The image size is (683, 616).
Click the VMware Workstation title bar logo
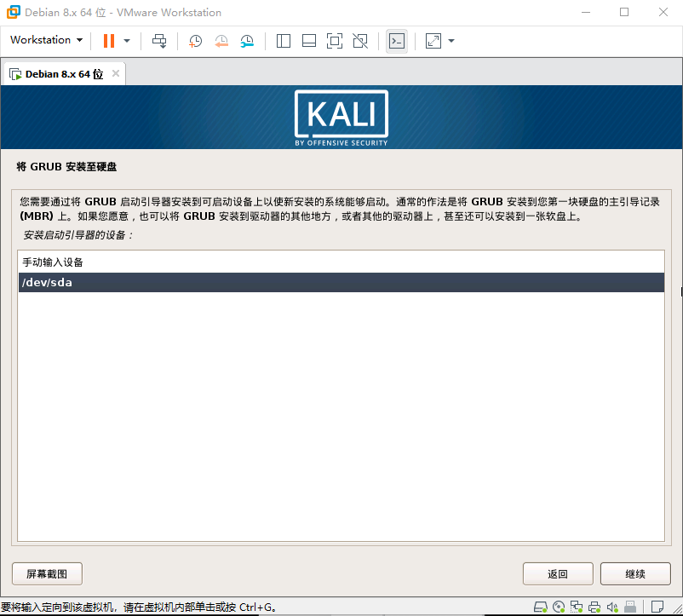pos(14,12)
